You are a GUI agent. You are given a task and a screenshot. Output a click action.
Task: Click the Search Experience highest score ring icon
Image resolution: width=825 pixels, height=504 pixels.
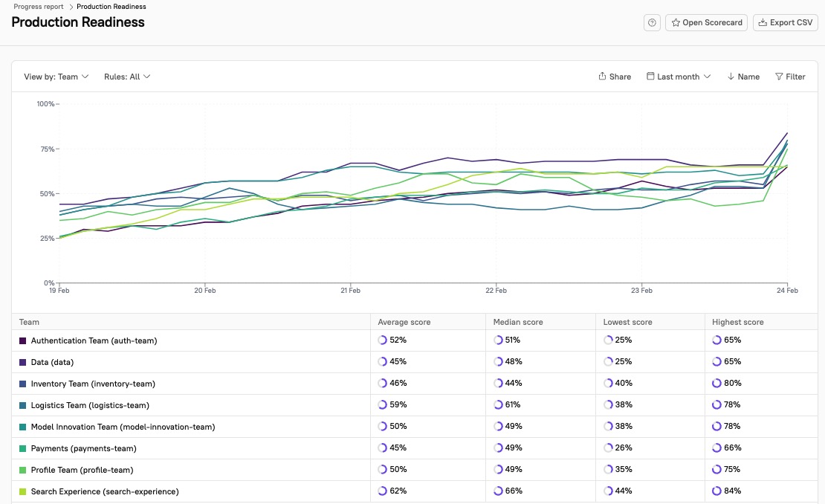click(716, 491)
